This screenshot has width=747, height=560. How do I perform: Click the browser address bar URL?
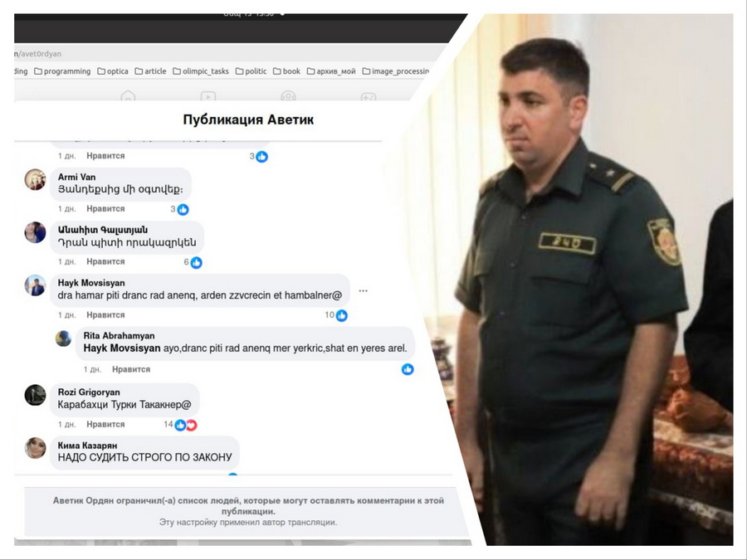[x=37, y=54]
